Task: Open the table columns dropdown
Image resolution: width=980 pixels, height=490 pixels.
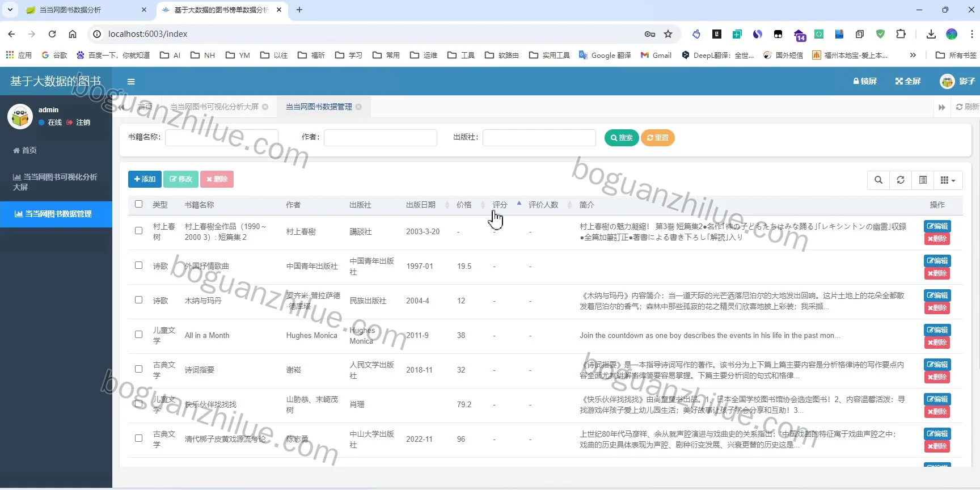Action: (x=948, y=180)
